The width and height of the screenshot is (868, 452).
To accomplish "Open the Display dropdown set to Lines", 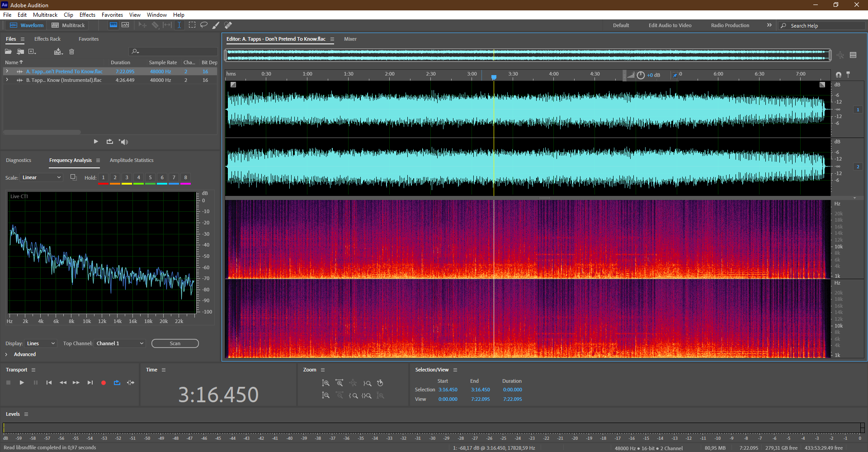I will 41,343.
